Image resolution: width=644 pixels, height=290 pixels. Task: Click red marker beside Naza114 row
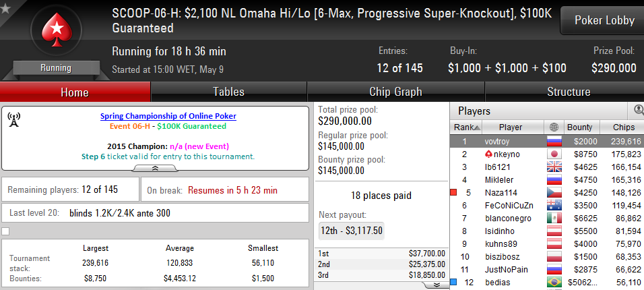click(x=453, y=192)
